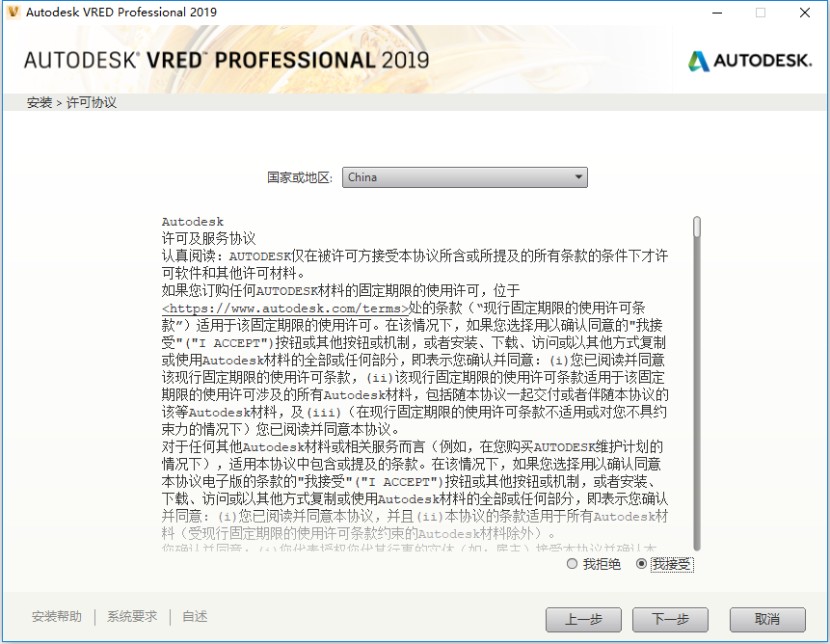Select the 我接受 (I accept) radio button
The height and width of the screenshot is (644, 830).
(x=641, y=564)
